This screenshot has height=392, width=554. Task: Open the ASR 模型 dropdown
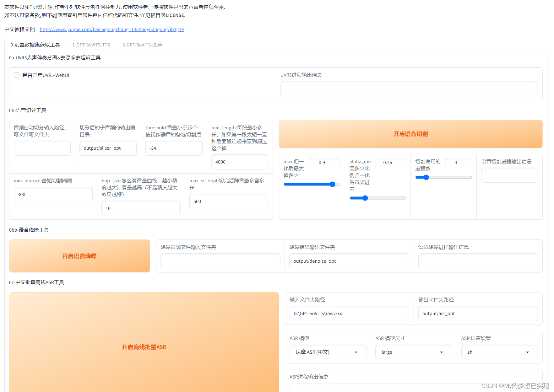point(328,352)
